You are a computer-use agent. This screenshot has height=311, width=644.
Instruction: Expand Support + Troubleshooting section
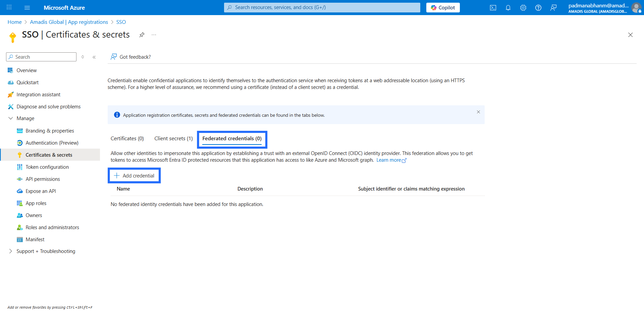pyautogui.click(x=11, y=251)
